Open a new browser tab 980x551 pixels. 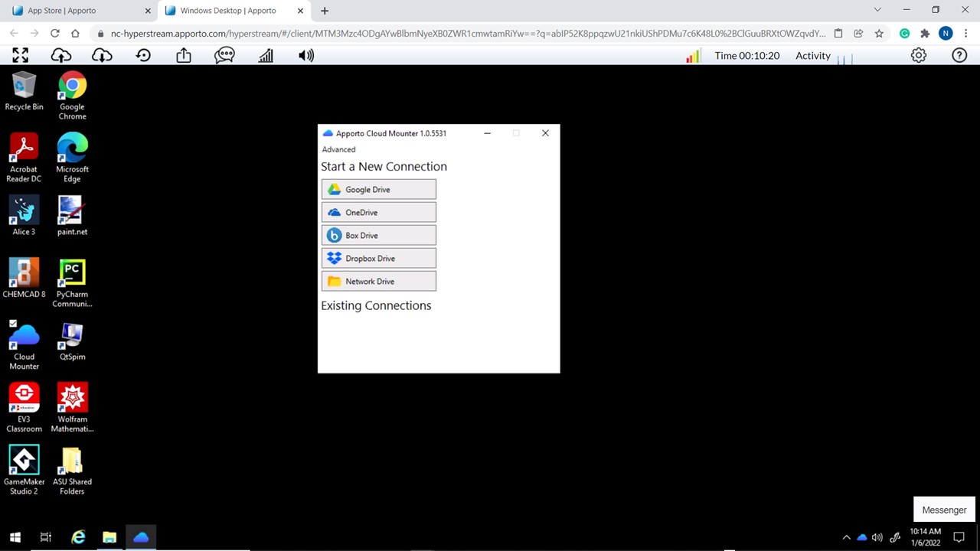pos(325,11)
